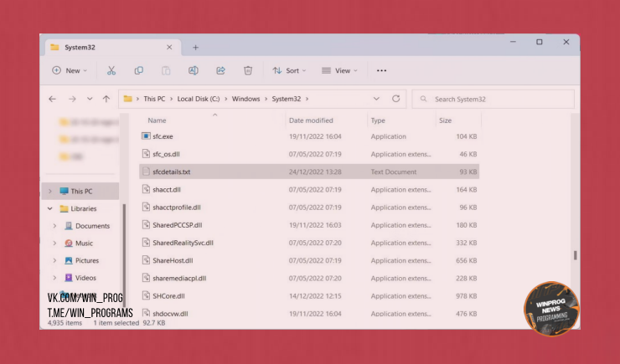Expand the Documents tree node
Image resolution: width=620 pixels, height=364 pixels.
(x=54, y=226)
